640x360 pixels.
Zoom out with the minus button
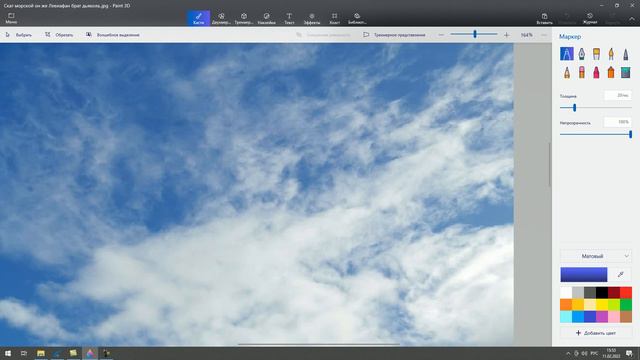click(x=441, y=35)
